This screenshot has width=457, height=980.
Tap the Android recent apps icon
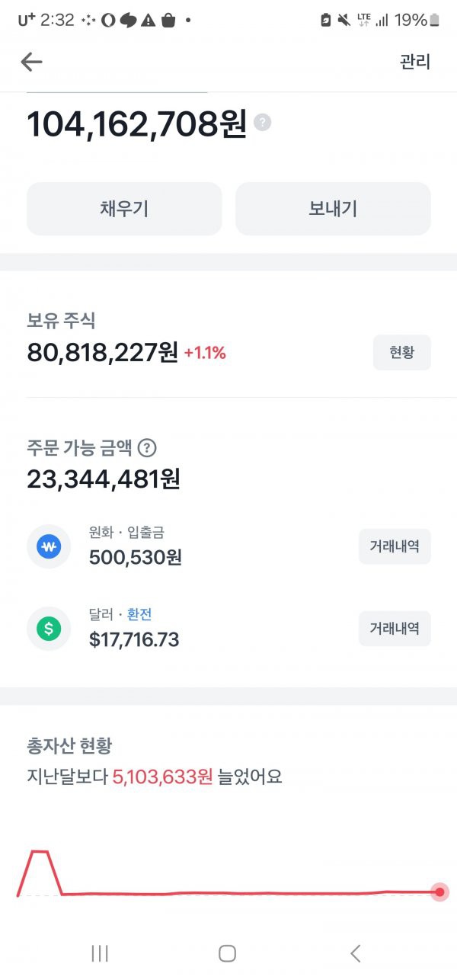click(x=100, y=953)
